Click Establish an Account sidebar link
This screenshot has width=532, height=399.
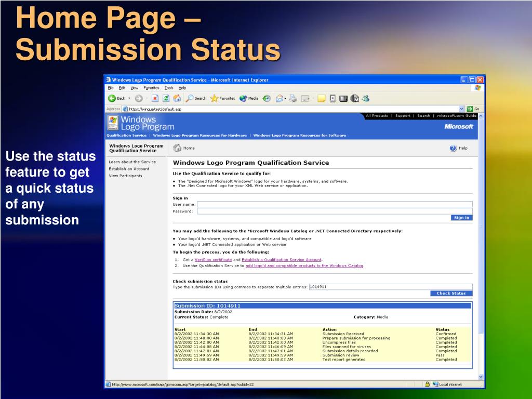pos(129,169)
